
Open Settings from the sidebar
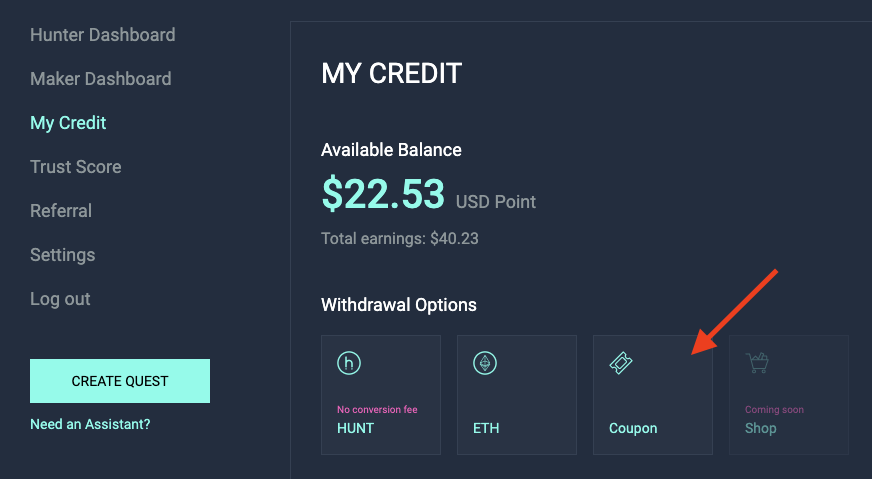point(62,255)
